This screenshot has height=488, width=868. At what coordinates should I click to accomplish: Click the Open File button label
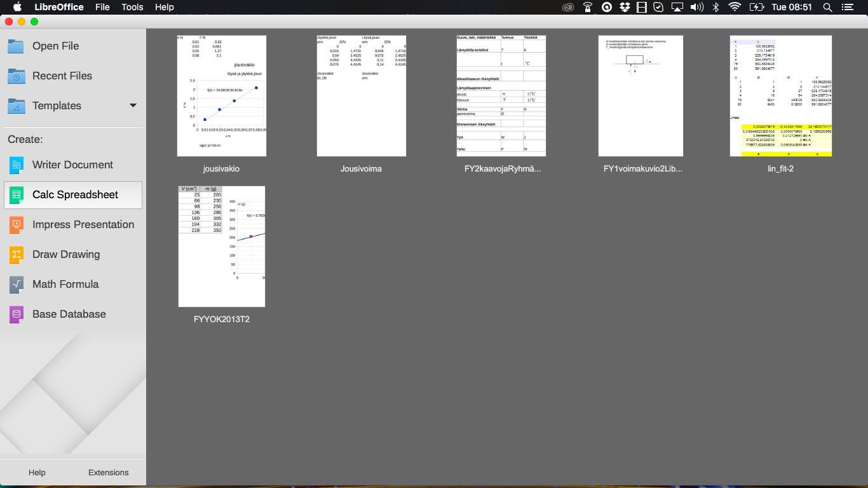pyautogui.click(x=56, y=46)
